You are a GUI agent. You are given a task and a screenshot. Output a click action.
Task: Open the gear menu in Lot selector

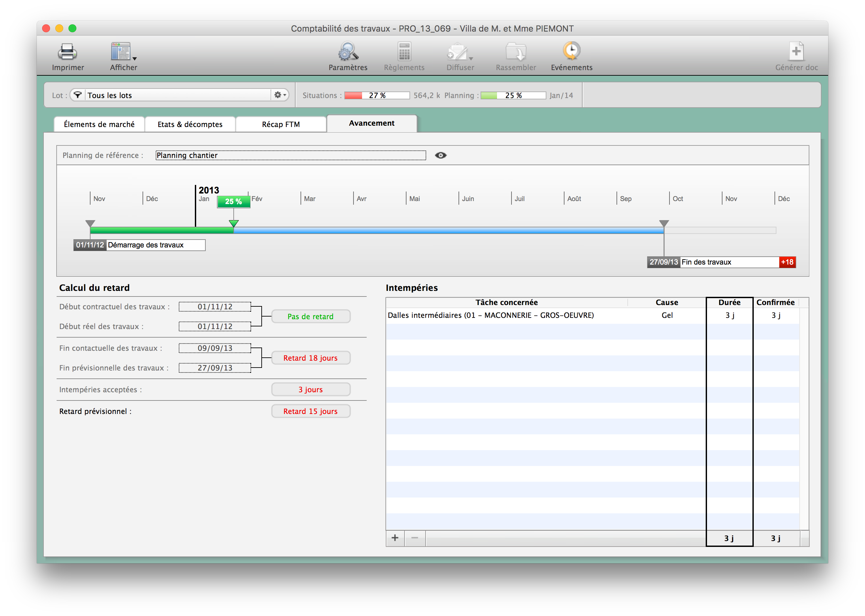(280, 95)
